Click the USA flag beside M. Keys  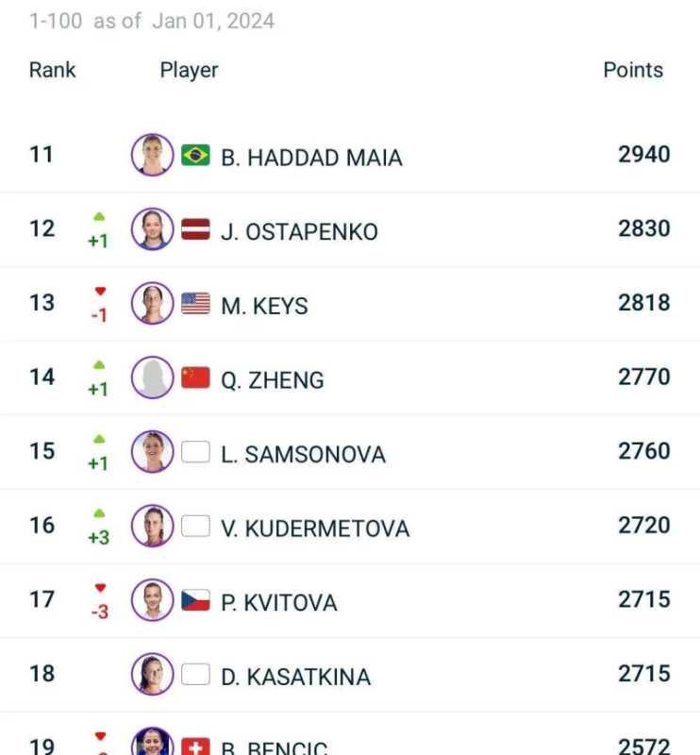[195, 303]
